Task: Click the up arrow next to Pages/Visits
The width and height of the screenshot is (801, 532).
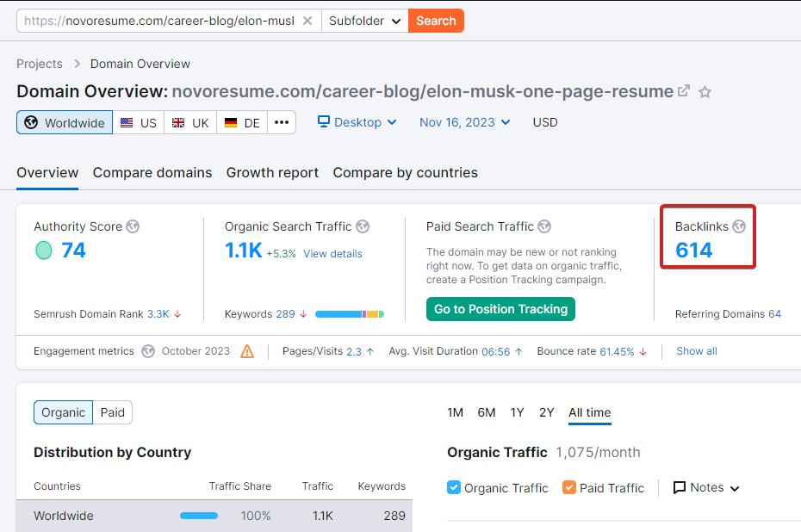Action: [370, 351]
